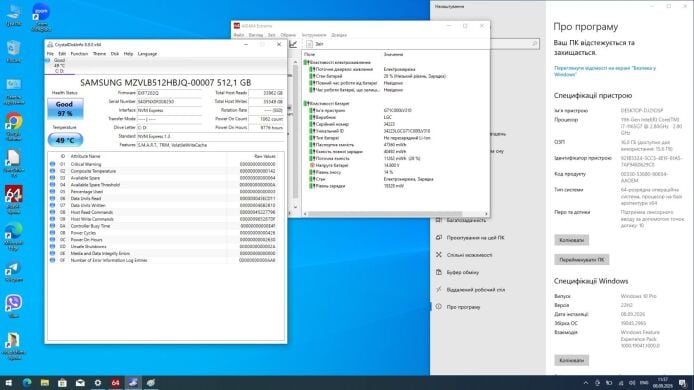Open Microsoft Store from the taskbar
The image size is (694, 390).
[x=62, y=382]
